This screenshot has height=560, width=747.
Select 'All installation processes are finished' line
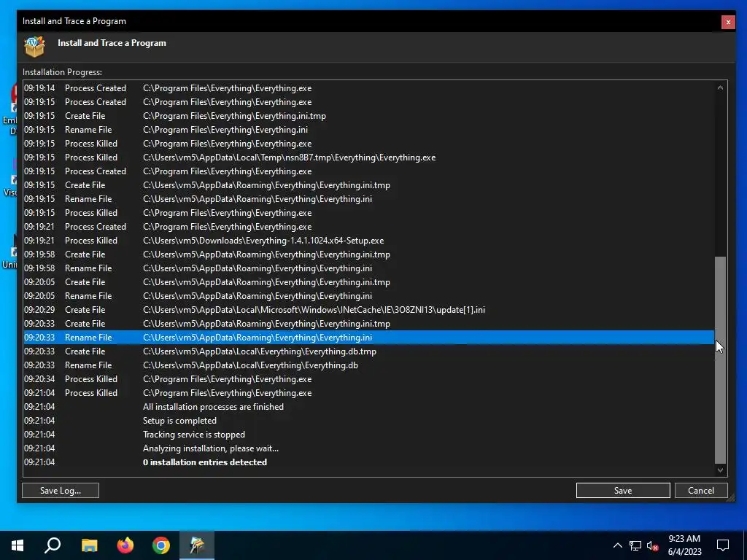(x=368, y=407)
